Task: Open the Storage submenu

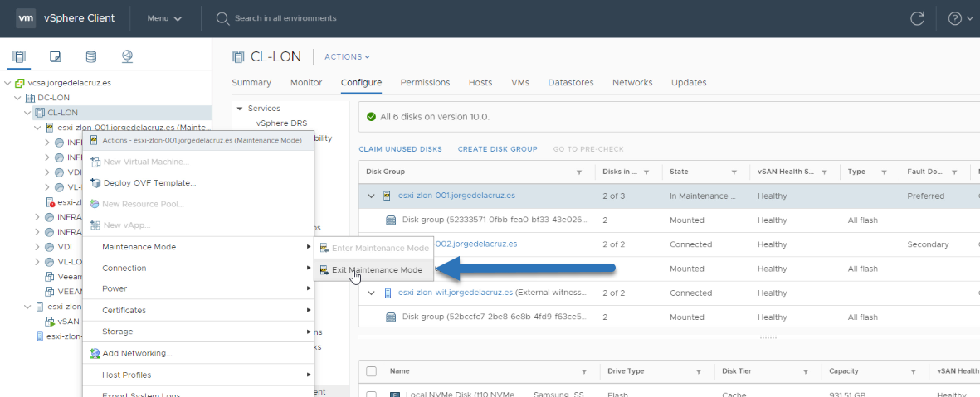Action: point(198,332)
